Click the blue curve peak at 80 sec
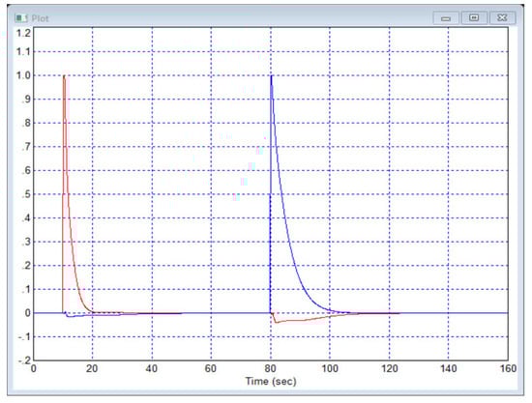The height and width of the screenshot is (403, 532). [x=271, y=76]
